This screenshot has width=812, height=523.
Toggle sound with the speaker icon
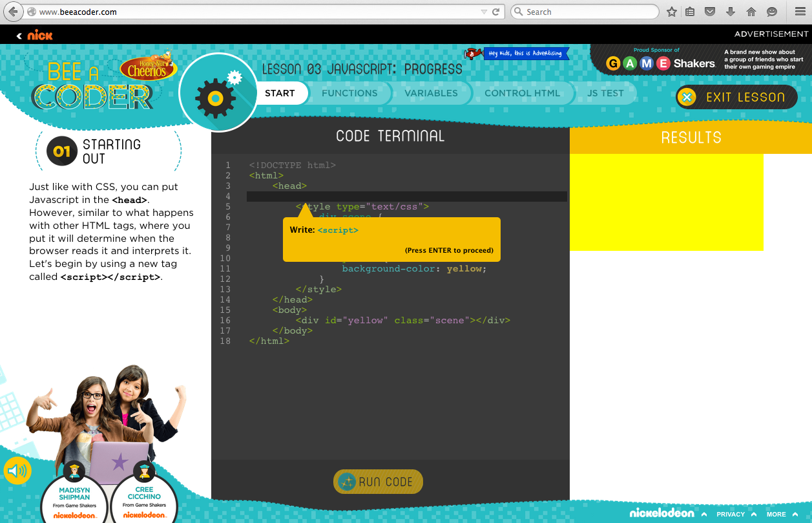[x=17, y=471]
